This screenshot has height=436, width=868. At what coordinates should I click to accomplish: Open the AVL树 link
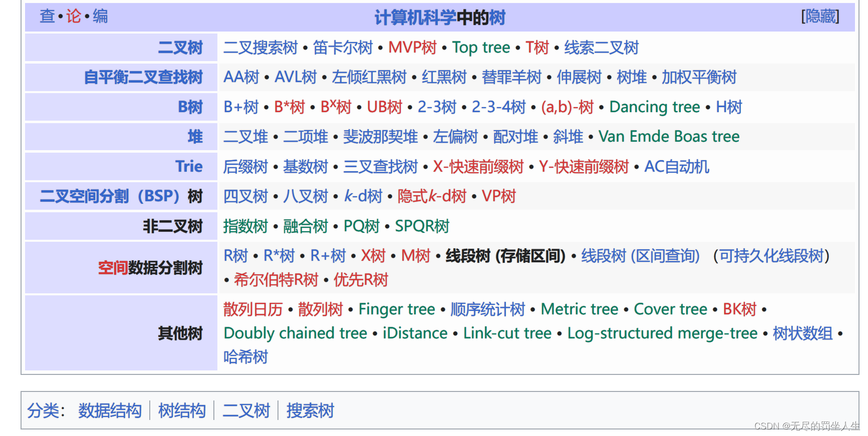[296, 77]
